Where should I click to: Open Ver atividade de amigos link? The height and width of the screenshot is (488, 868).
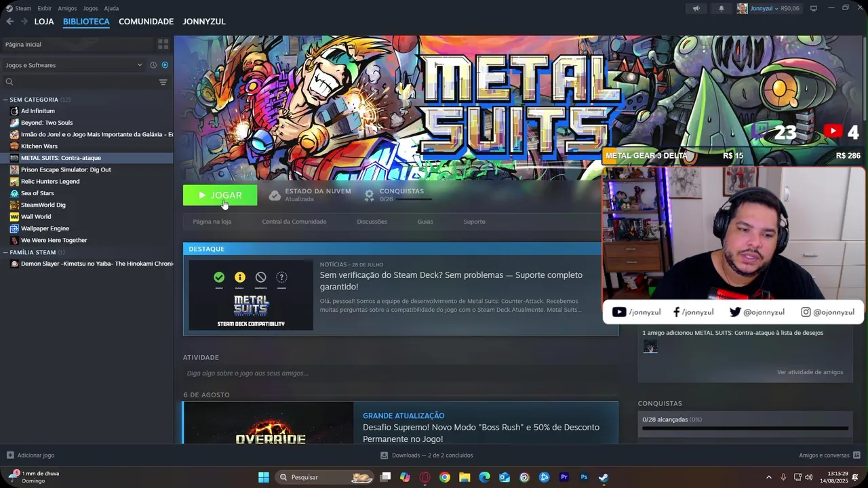click(810, 372)
